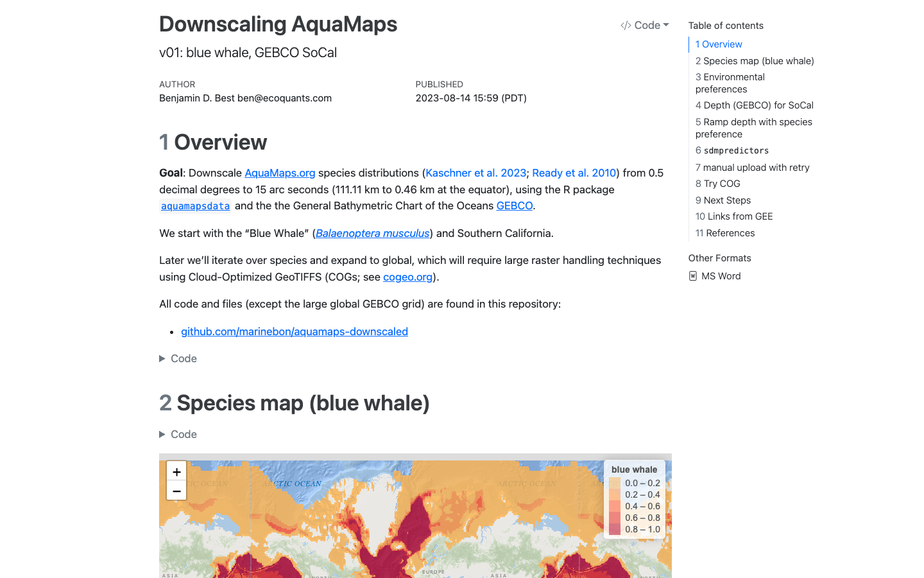This screenshot has height=578, width=924.
Task: Open 5 Ramp depth with species preference
Action: point(754,128)
